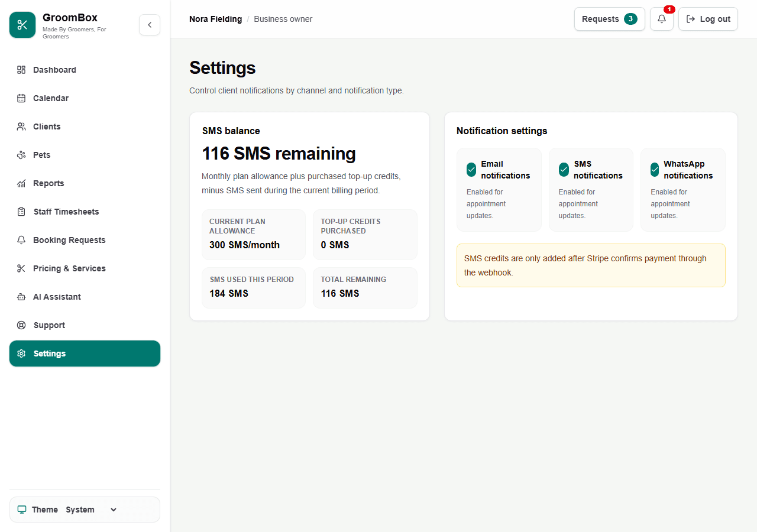Click the 184 SMS used this period value
Image resolution: width=757 pixels, height=532 pixels.
pos(229,293)
